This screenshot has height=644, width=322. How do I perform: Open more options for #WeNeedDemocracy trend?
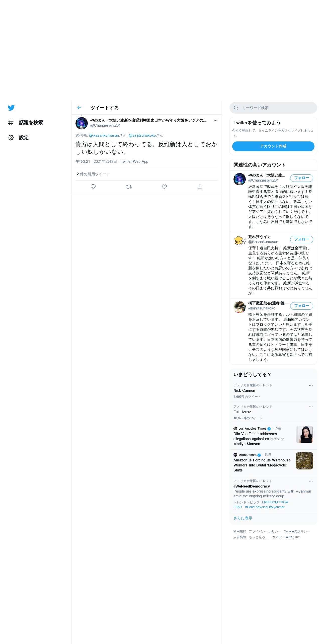click(x=311, y=481)
